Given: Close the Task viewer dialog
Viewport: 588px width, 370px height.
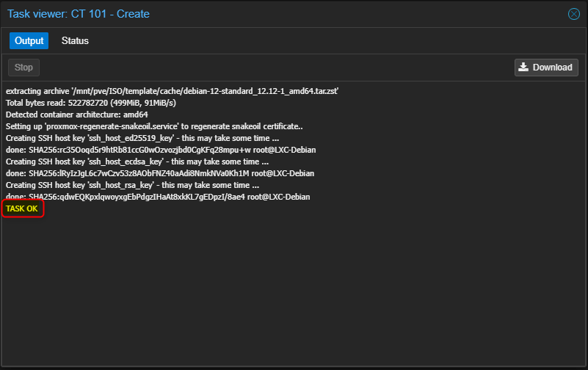Looking at the screenshot, I should tap(574, 14).
